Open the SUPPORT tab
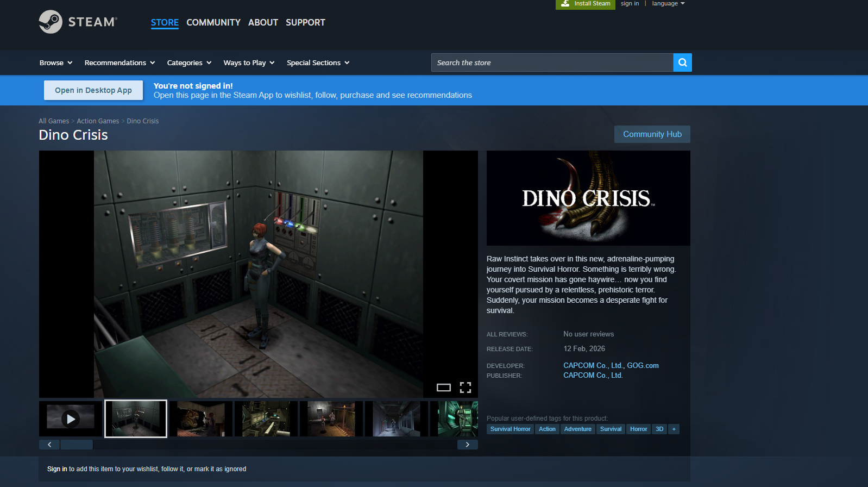Image resolution: width=868 pixels, height=487 pixels. tap(305, 22)
